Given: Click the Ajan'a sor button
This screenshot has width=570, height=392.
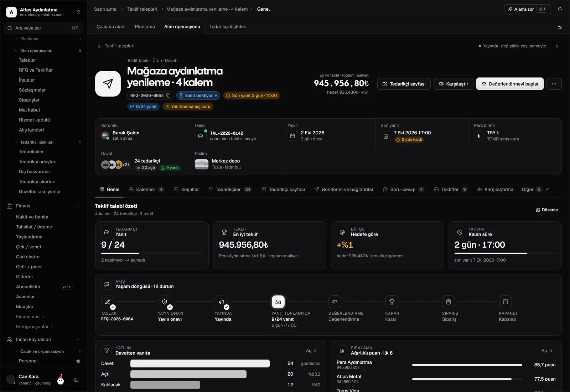Looking at the screenshot, I should coord(527,9).
